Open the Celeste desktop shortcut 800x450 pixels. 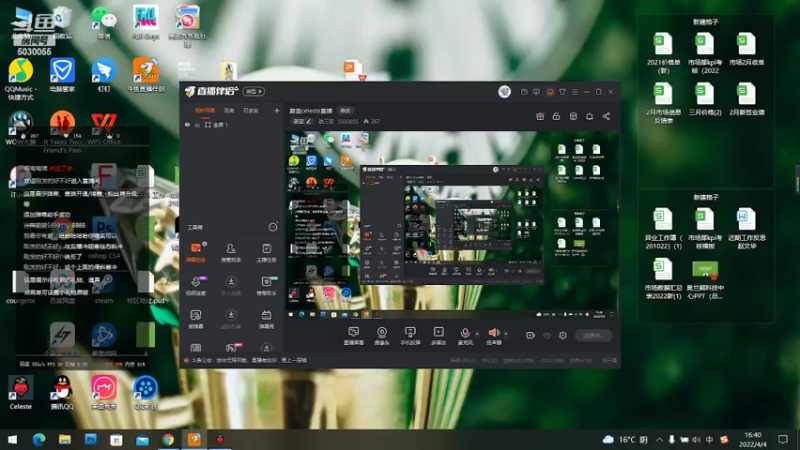(x=20, y=393)
